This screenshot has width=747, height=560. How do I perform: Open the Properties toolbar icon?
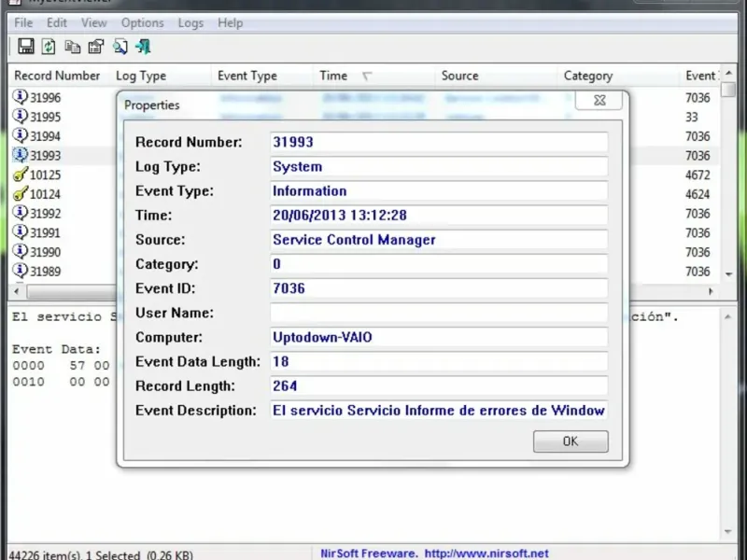pyautogui.click(x=96, y=47)
